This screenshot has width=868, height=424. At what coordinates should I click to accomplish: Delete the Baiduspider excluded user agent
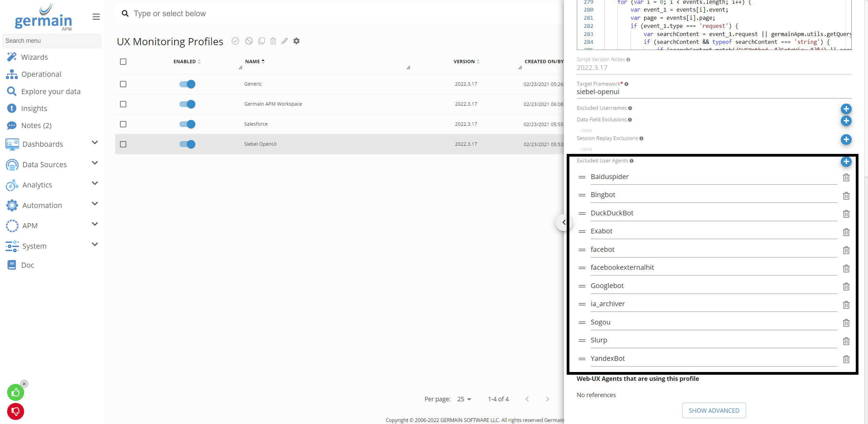coord(846,177)
